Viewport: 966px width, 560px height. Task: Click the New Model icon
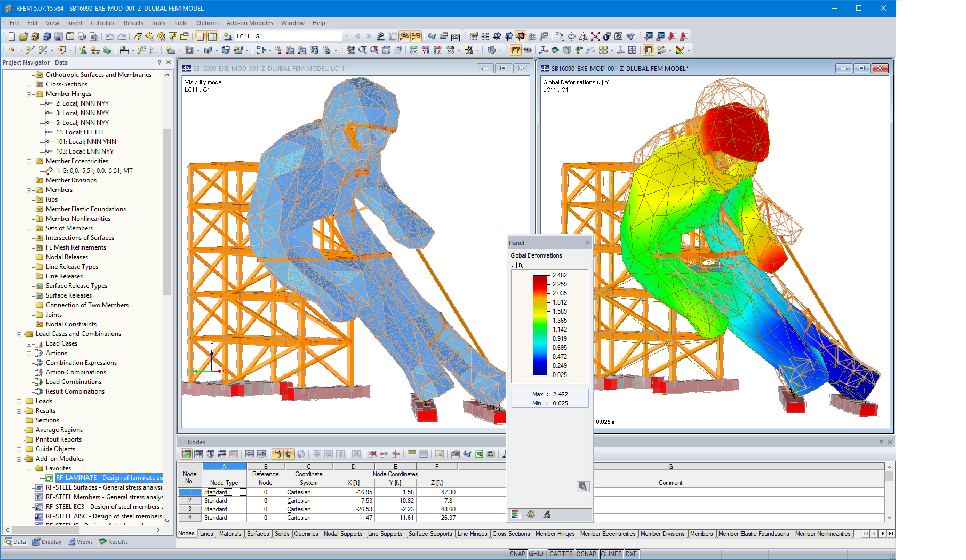[x=11, y=36]
